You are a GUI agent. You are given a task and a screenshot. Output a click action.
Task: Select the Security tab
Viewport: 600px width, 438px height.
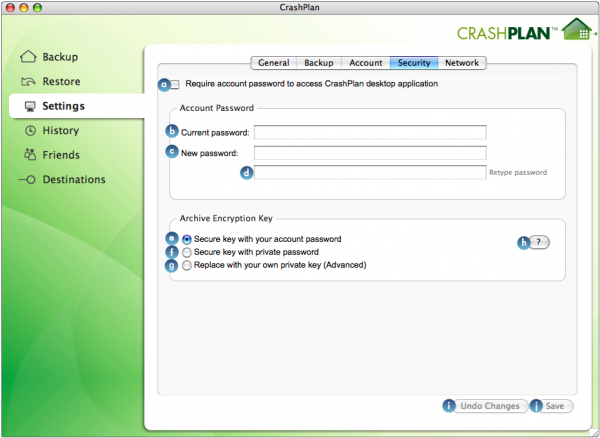[x=414, y=63]
